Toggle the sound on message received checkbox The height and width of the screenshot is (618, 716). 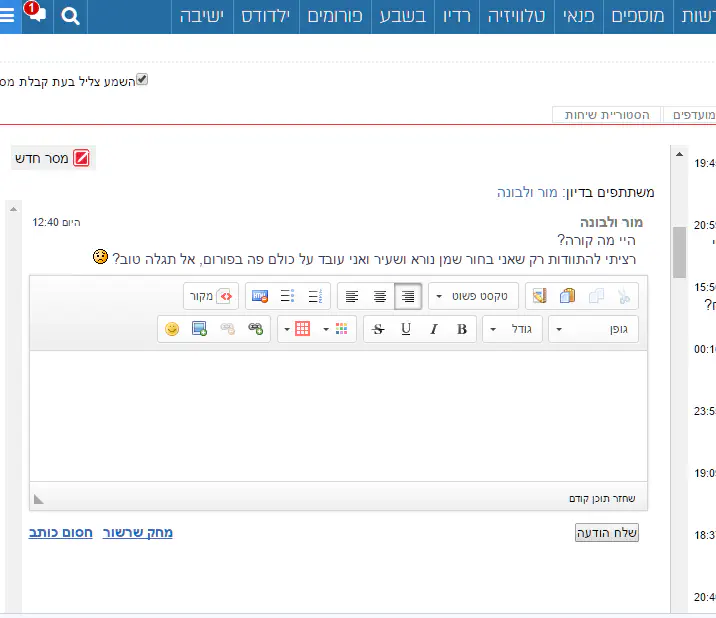point(142,80)
